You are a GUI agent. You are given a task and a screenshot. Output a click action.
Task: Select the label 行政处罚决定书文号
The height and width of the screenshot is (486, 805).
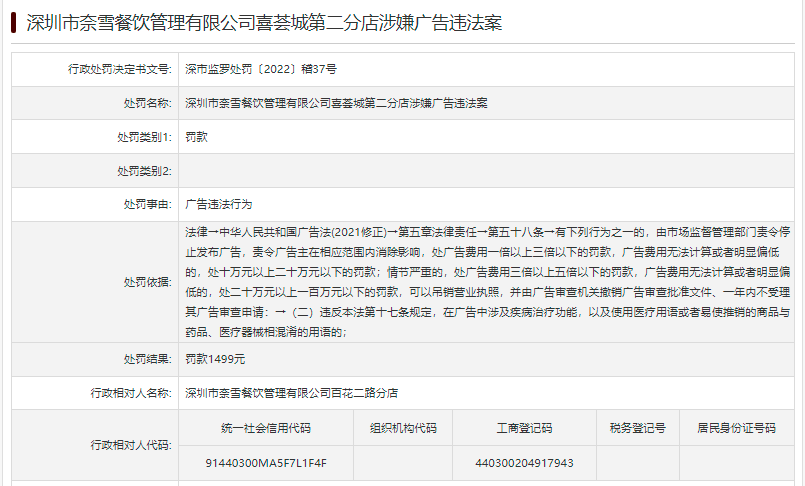point(120,69)
